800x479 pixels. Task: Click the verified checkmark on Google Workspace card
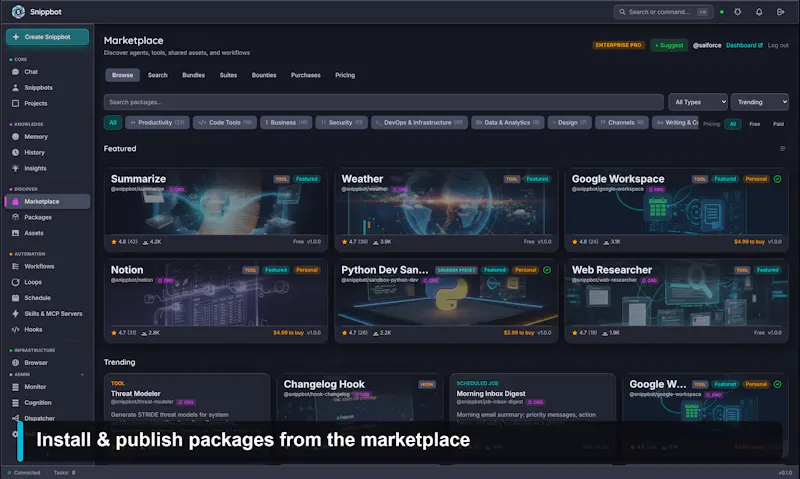click(778, 179)
